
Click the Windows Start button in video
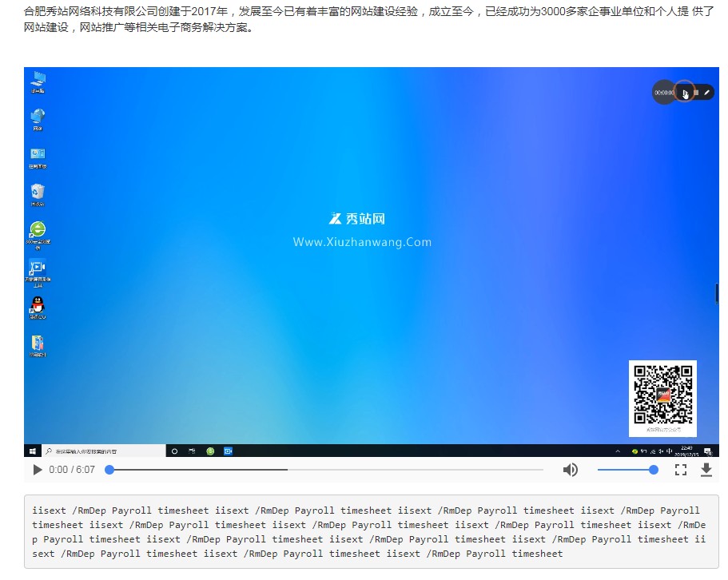click(x=33, y=451)
